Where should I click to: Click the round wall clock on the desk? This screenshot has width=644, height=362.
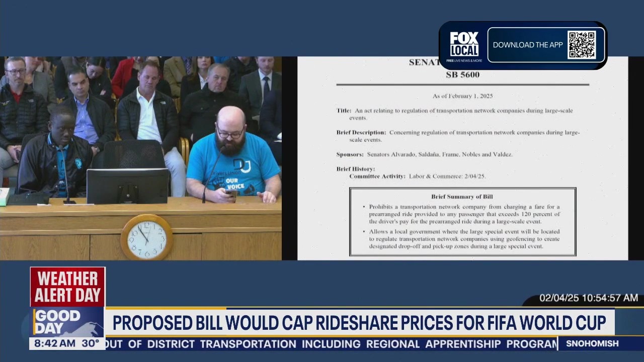146,237
